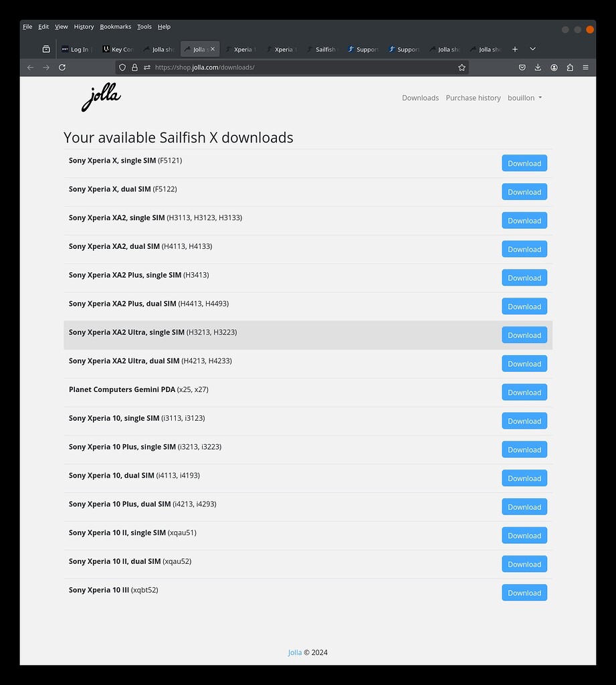Download Sailfish for Planet Computers Gemini PDA
616x685 pixels.
click(524, 392)
